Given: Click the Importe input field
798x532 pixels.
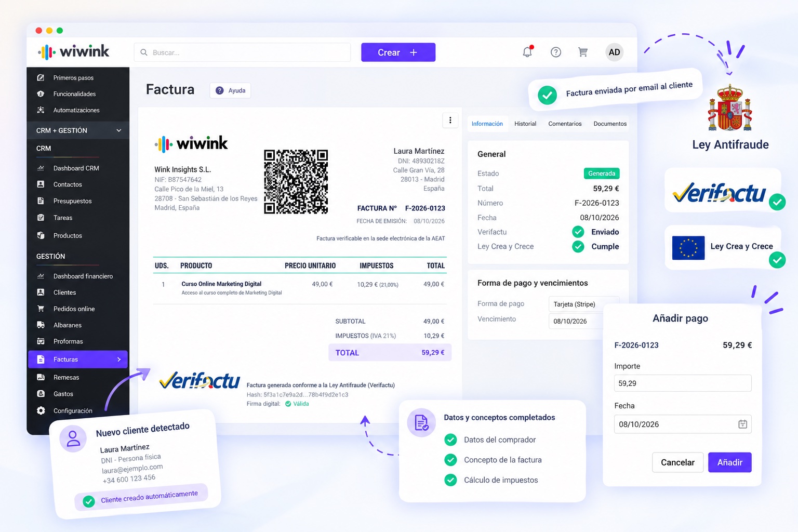Looking at the screenshot, I should [x=683, y=383].
